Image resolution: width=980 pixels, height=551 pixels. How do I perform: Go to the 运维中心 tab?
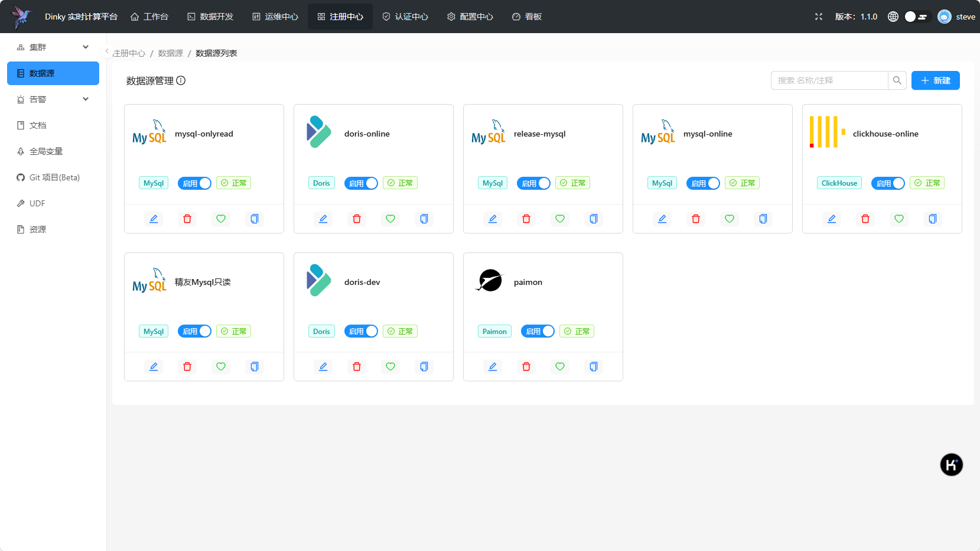[275, 17]
